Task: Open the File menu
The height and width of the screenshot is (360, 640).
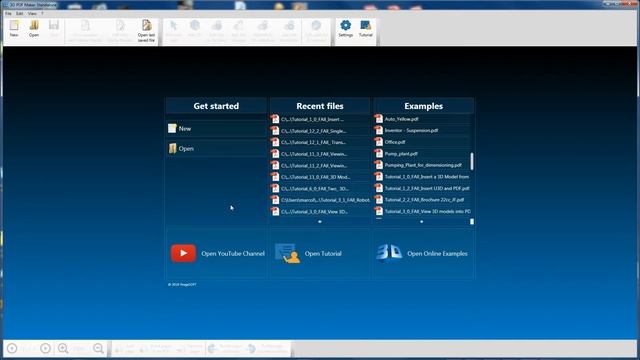Action: point(8,13)
